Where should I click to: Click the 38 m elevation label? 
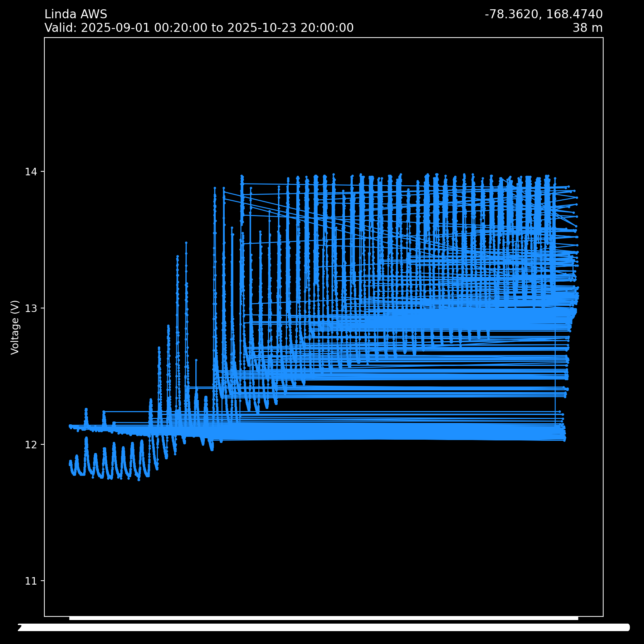point(587,28)
